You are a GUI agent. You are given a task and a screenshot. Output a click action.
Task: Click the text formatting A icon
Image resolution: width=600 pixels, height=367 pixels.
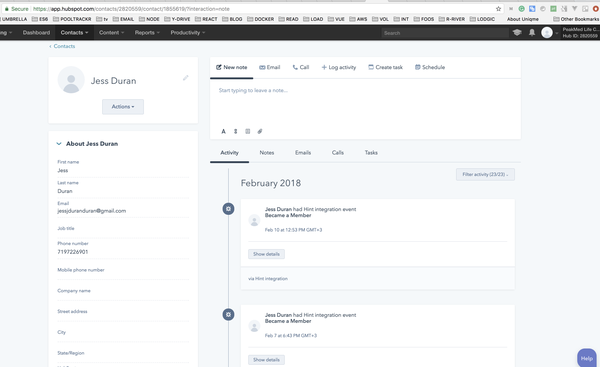[223, 131]
